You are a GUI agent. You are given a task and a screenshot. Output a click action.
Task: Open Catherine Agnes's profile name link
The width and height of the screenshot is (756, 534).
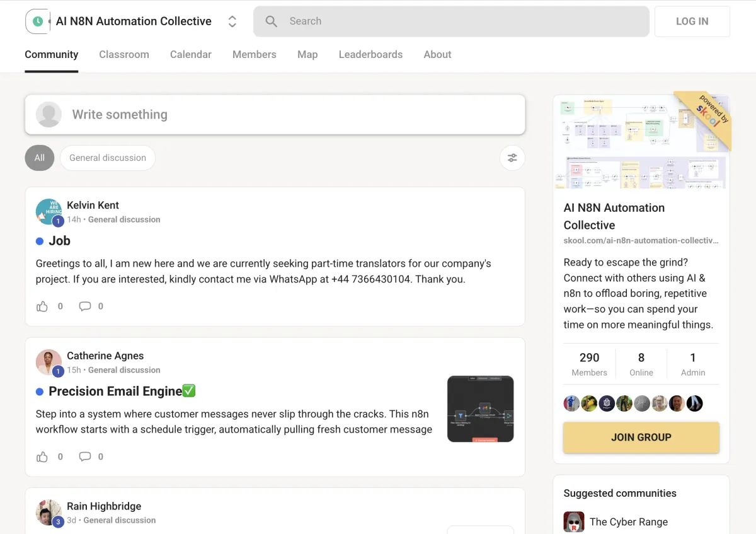(x=105, y=356)
